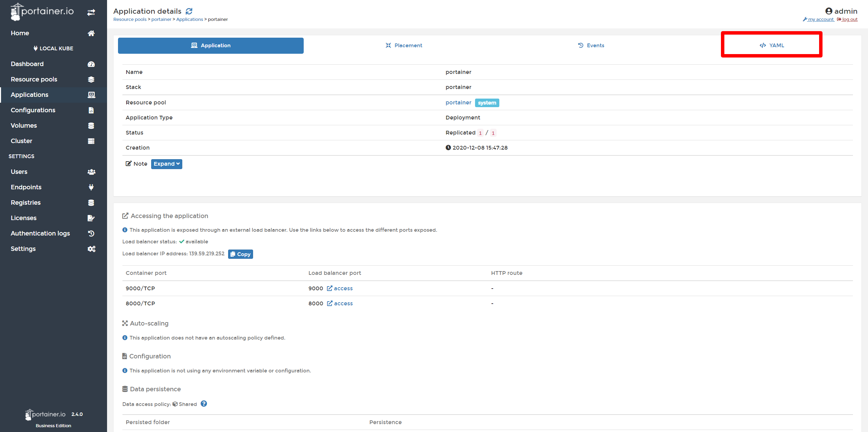Image resolution: width=868 pixels, height=432 pixels.
Task: Copy the load balancer IP address
Action: point(240,254)
